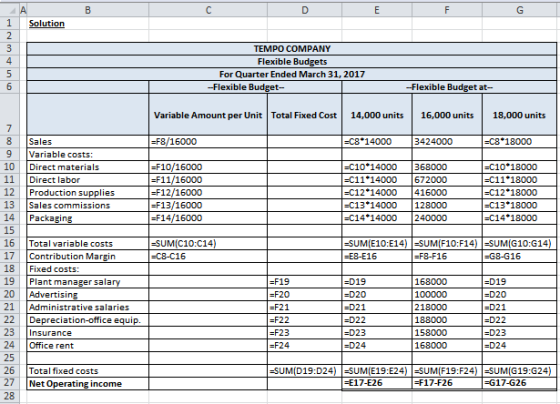Screen dimensions: 560x404
Task: Select the cell containing 3424000
Action: 447,141
